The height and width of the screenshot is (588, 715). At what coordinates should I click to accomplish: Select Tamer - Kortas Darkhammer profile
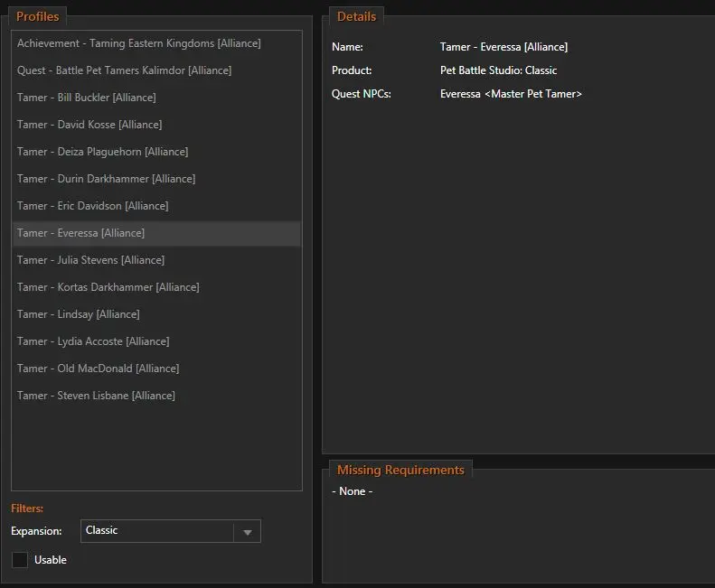point(156,287)
